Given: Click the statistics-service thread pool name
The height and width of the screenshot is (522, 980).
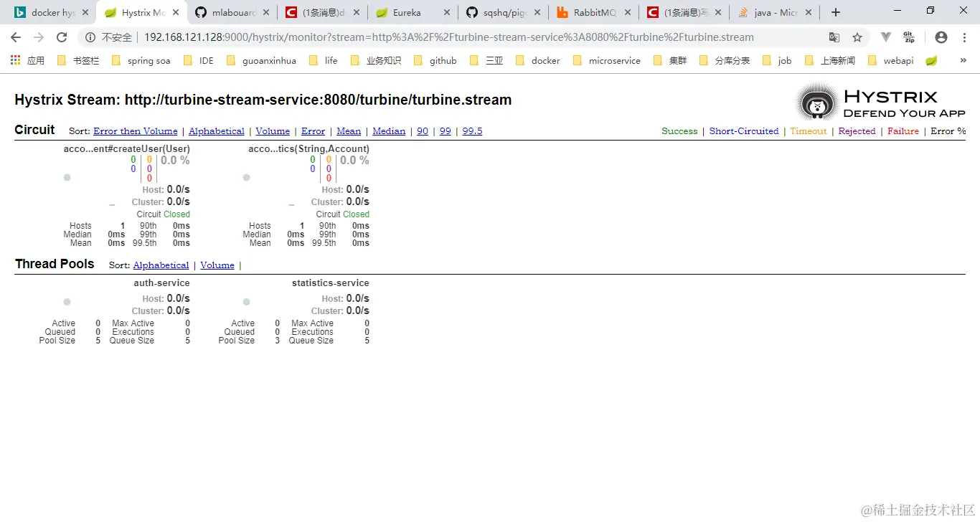Looking at the screenshot, I should pyautogui.click(x=330, y=283).
